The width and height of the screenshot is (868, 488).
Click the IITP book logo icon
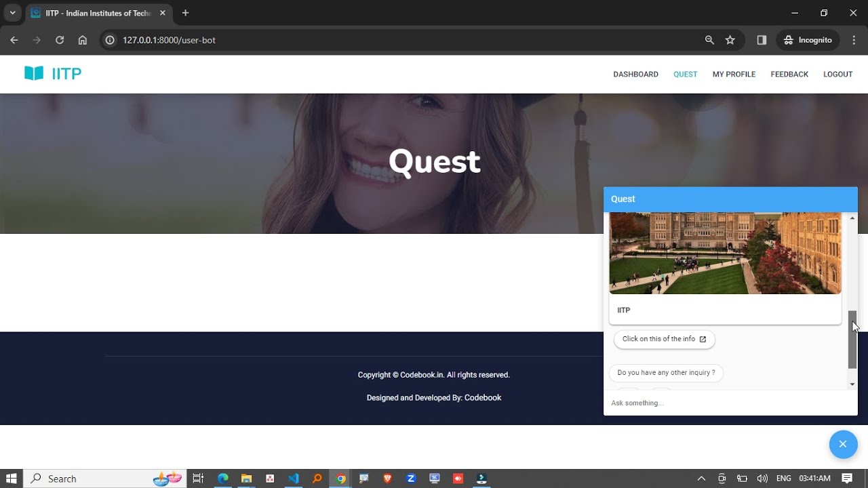[34, 73]
